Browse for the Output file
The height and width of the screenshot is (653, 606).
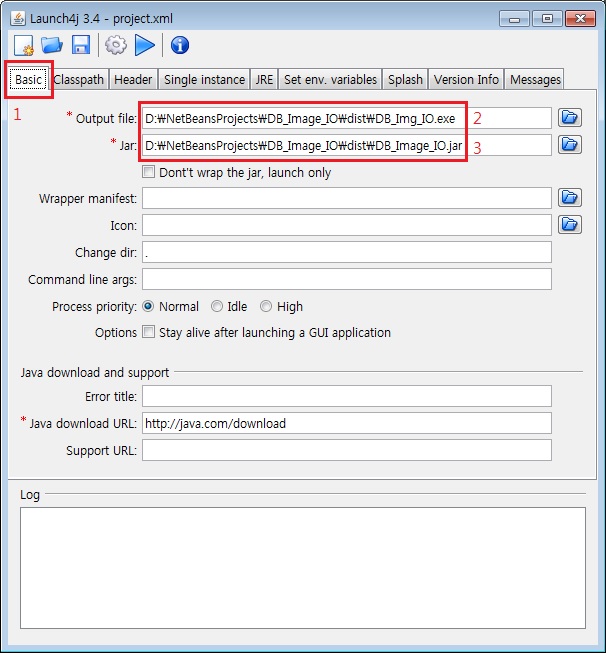click(x=569, y=118)
